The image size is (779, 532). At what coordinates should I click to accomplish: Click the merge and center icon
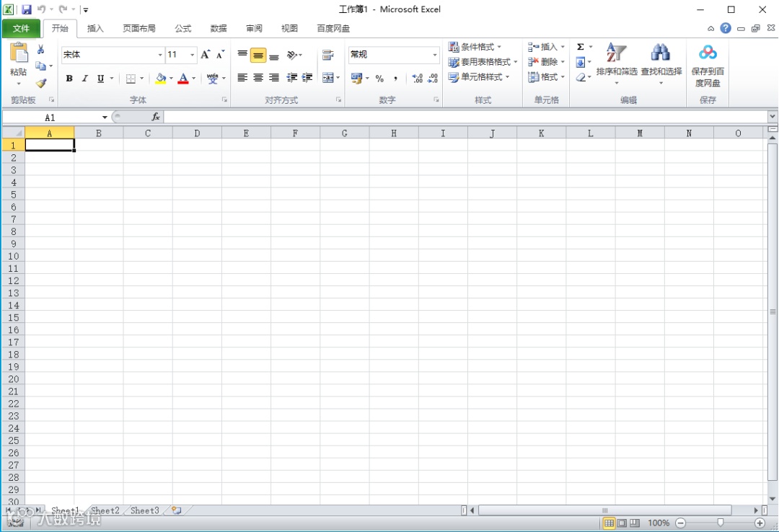328,78
